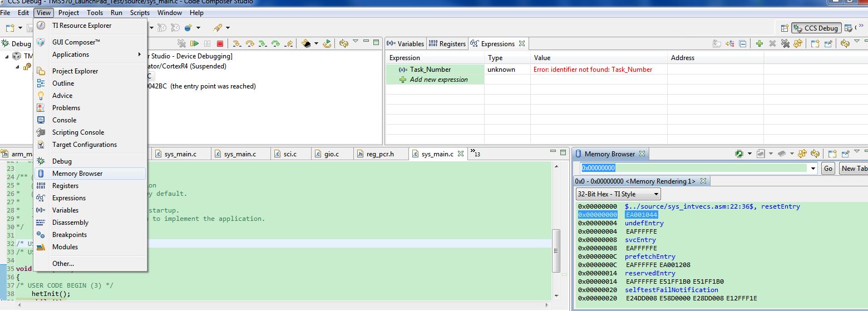868x311 pixels.
Task: Close the Expressions tab
Action: click(x=522, y=43)
